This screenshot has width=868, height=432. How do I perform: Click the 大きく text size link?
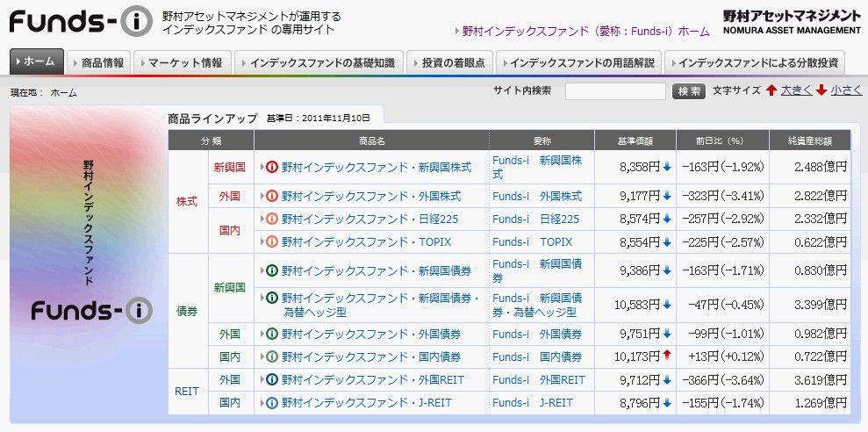[796, 90]
